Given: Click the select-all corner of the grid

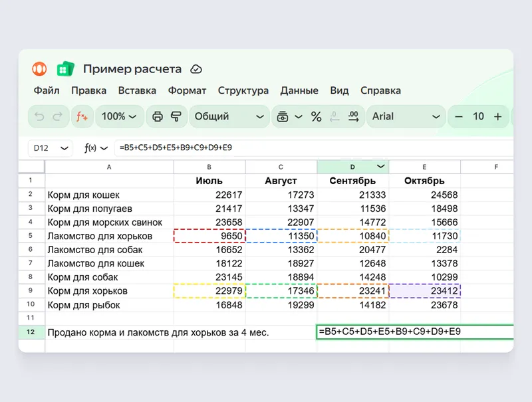Looking at the screenshot, I should [31, 167].
